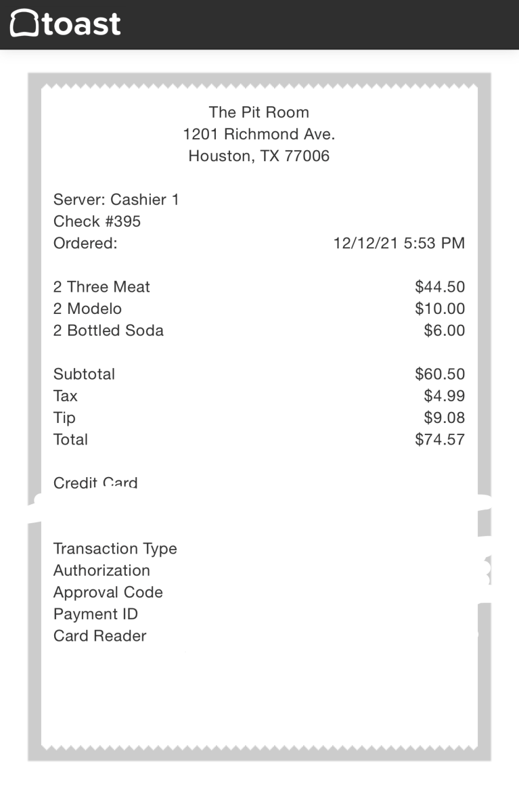Click the 2 Bottled Soda item
Image resolution: width=519 pixels, height=812 pixels.
tap(108, 330)
